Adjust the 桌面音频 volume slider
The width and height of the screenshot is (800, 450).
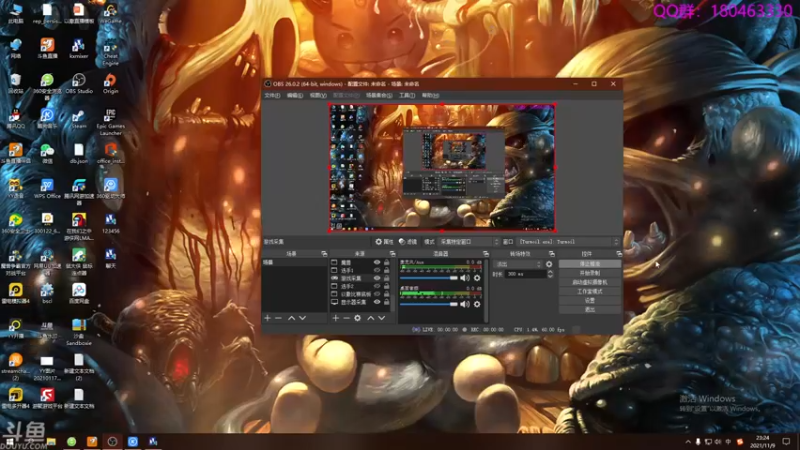coord(429,304)
